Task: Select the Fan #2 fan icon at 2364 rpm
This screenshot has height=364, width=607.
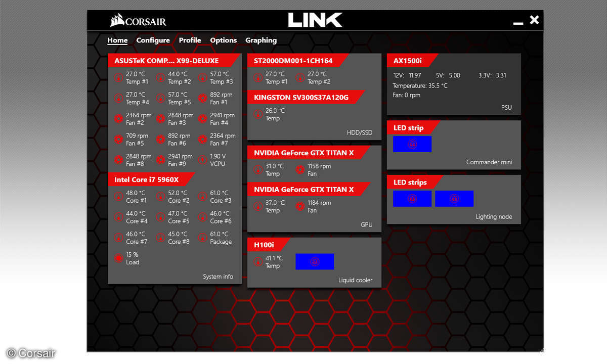Action: pyautogui.click(x=118, y=119)
